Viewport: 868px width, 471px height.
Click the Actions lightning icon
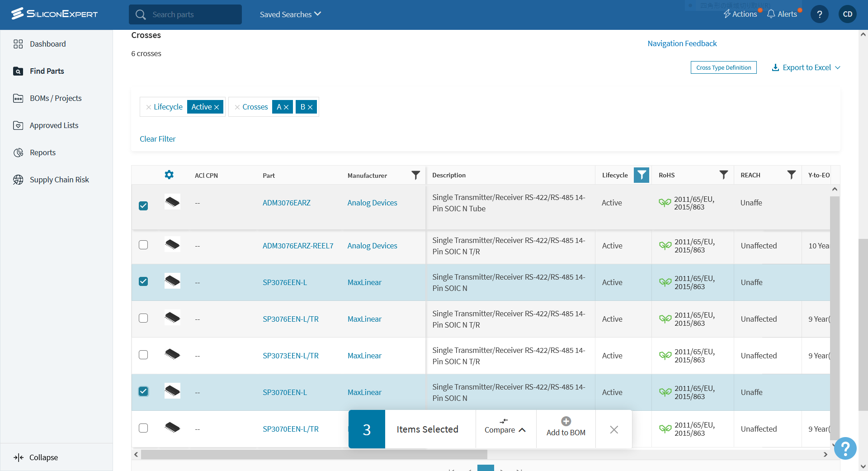[x=727, y=14]
